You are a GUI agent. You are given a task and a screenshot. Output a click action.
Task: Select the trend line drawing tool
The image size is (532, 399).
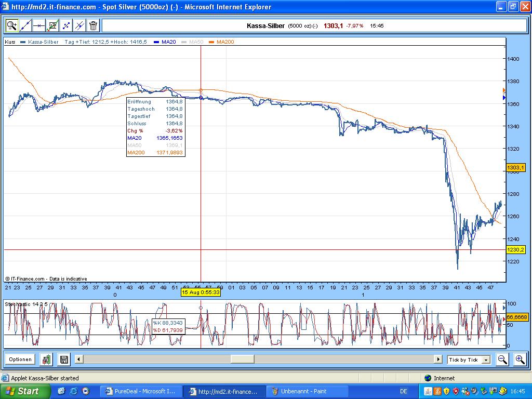click(25, 25)
